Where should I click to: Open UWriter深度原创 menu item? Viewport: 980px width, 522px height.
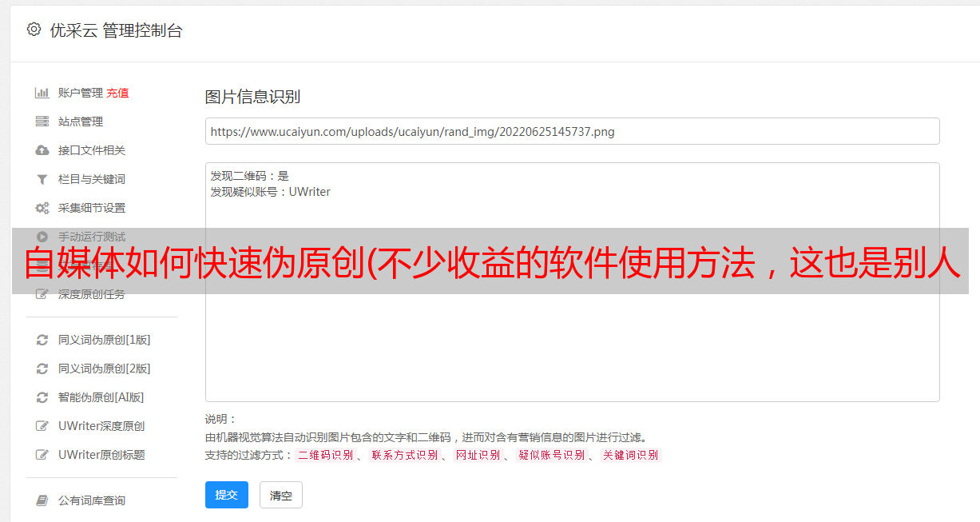tap(101, 426)
